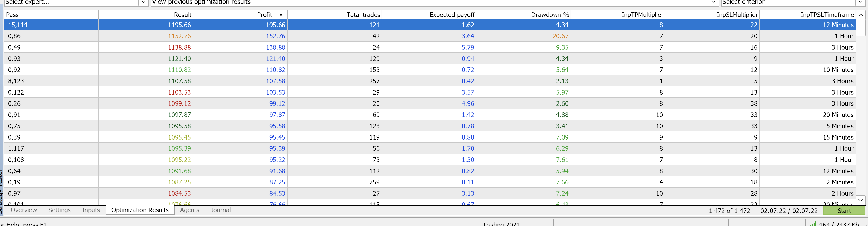Switch to the Overview tab

point(24,210)
